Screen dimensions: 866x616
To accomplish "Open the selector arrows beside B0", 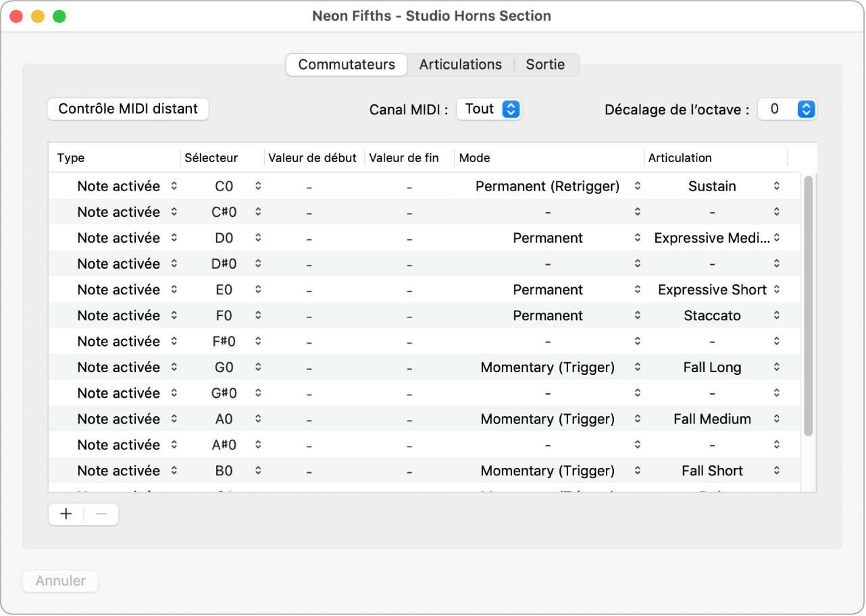I will (258, 471).
